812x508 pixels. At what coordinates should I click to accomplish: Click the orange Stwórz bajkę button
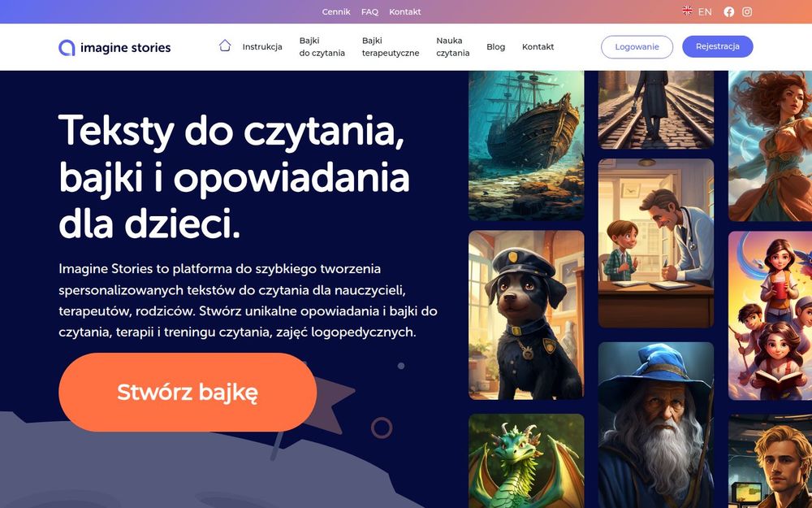click(188, 392)
